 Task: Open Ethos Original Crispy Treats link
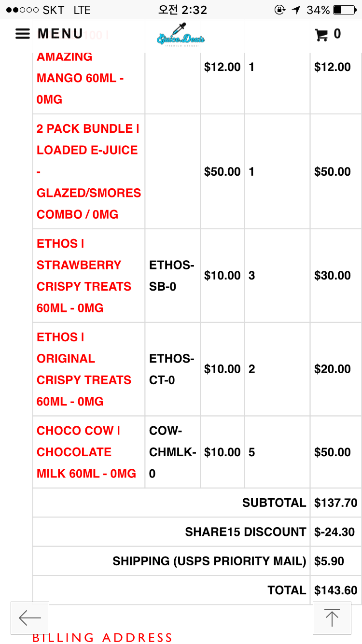[84, 369]
